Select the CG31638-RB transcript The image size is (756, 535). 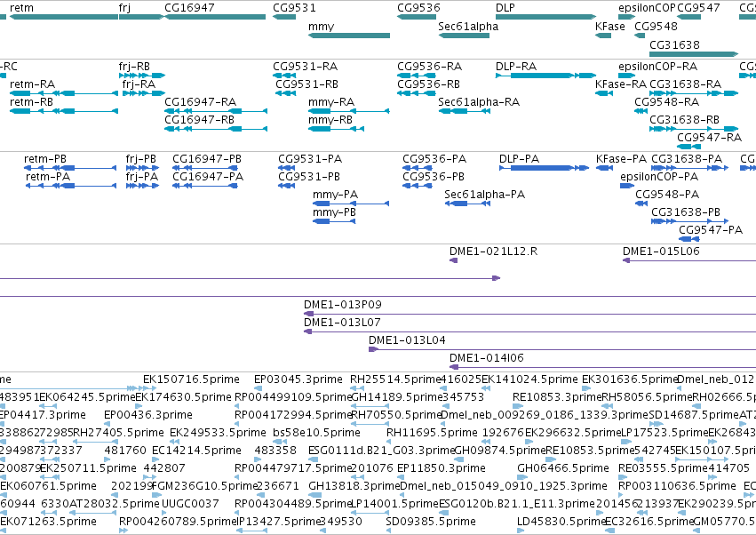694,129
